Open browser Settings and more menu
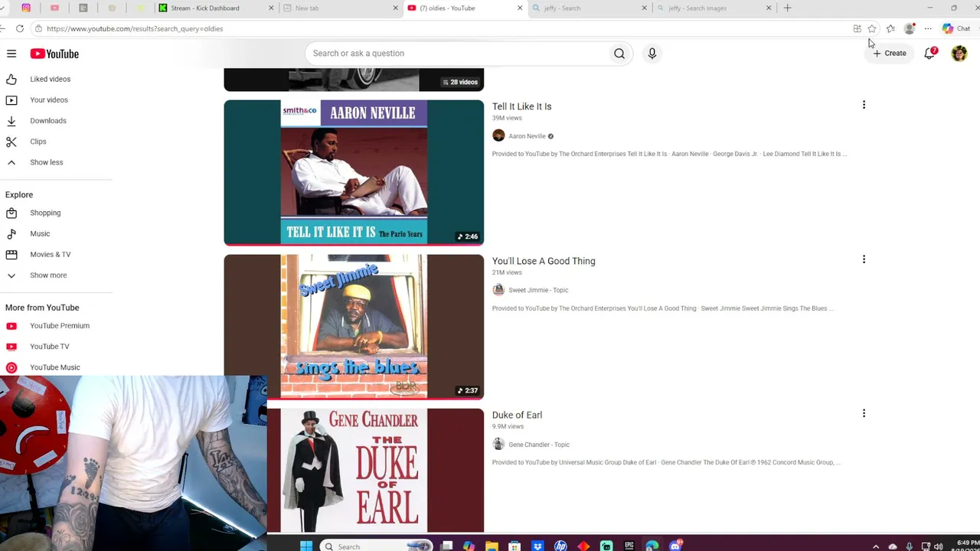980x551 pixels. (928, 28)
